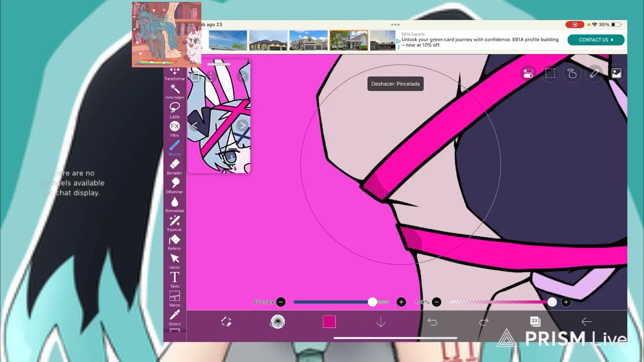Click the CONTACT US ad button
Image resolution: width=644 pixels, height=362 pixels.
point(596,40)
